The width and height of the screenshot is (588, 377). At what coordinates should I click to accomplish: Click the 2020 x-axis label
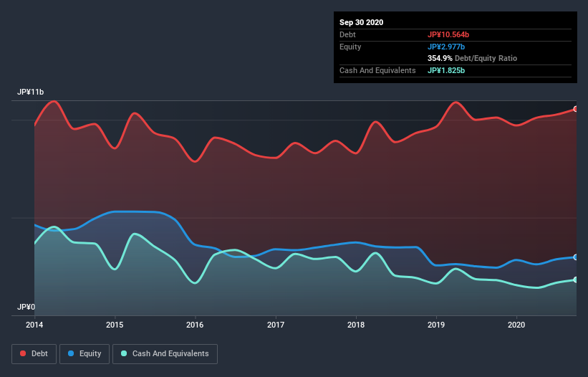[x=516, y=325]
